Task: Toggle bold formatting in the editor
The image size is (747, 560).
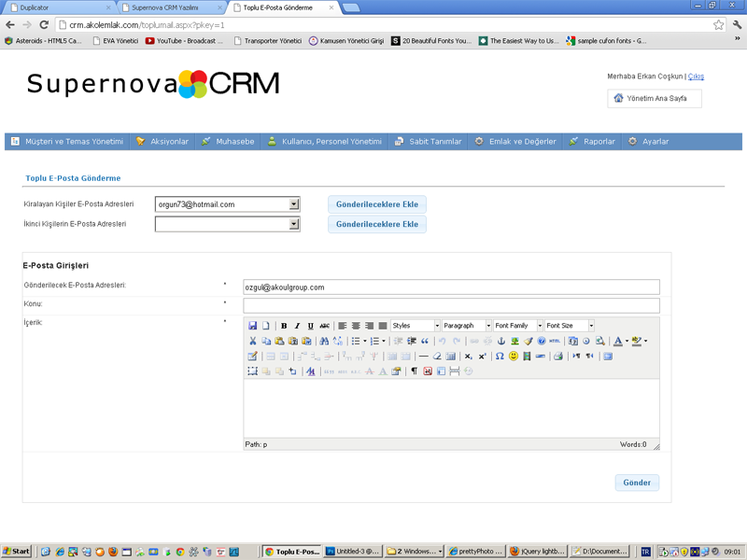Action: (284, 326)
